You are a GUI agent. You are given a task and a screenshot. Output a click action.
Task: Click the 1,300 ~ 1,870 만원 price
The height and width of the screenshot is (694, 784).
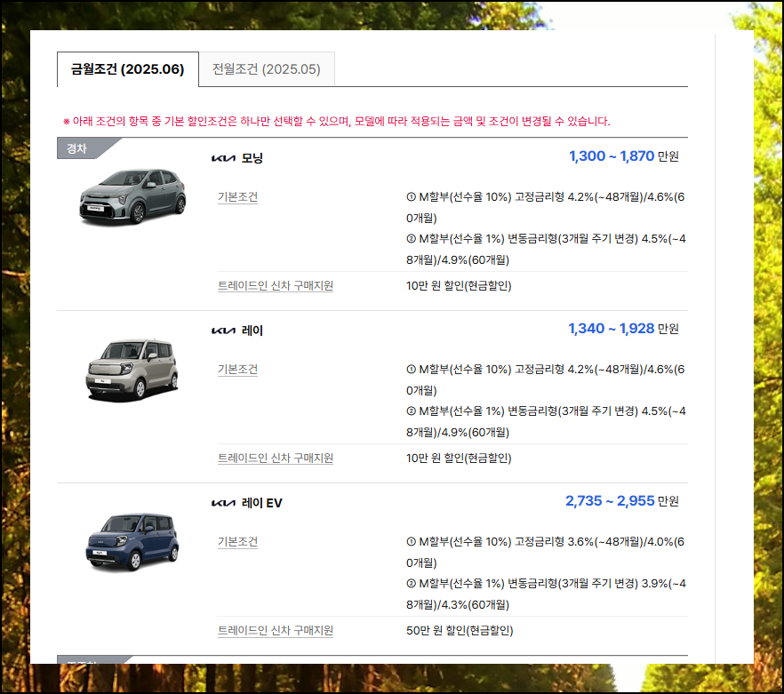(623, 156)
